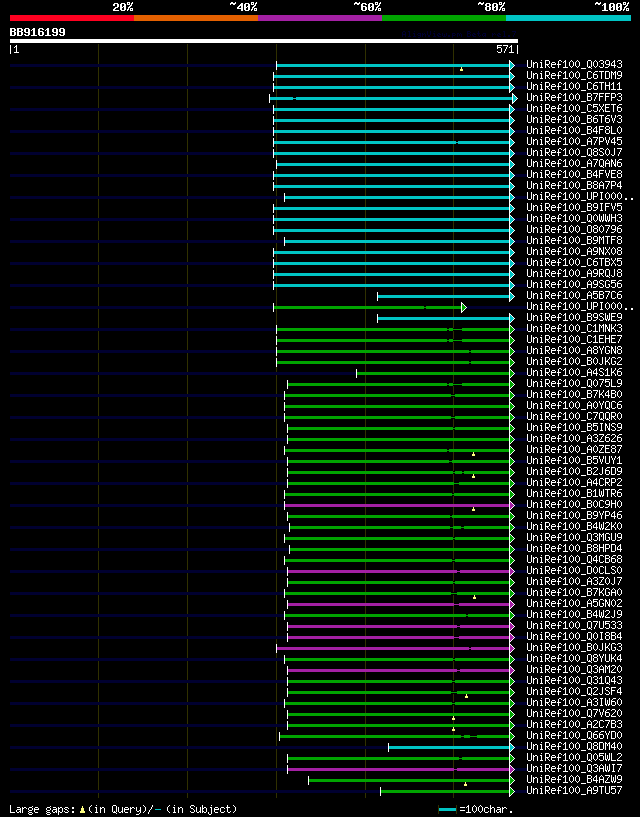The height and width of the screenshot is (817, 640).
Task: Click the BB916199 query name
Action: (38, 32)
